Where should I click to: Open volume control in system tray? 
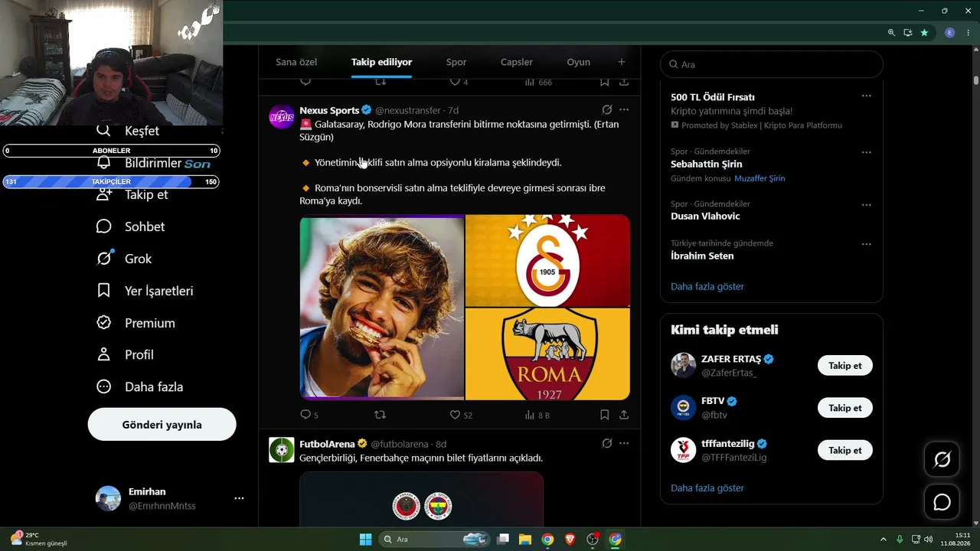[928, 540]
